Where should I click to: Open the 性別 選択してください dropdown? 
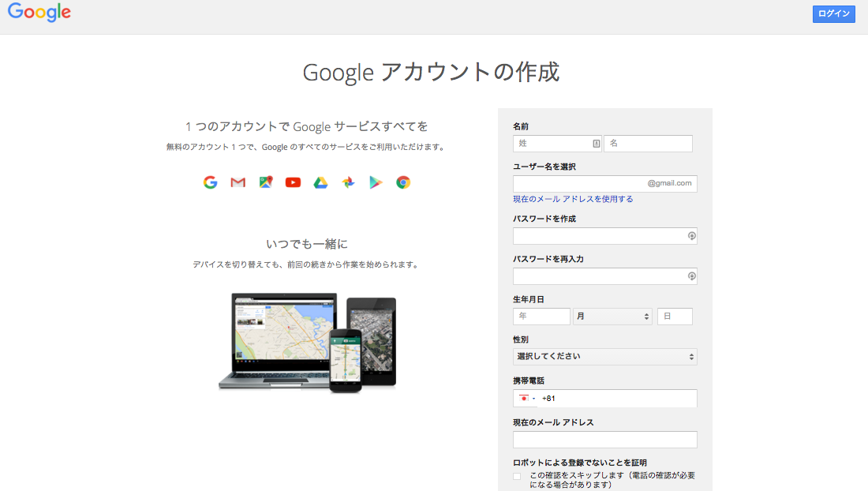click(604, 357)
